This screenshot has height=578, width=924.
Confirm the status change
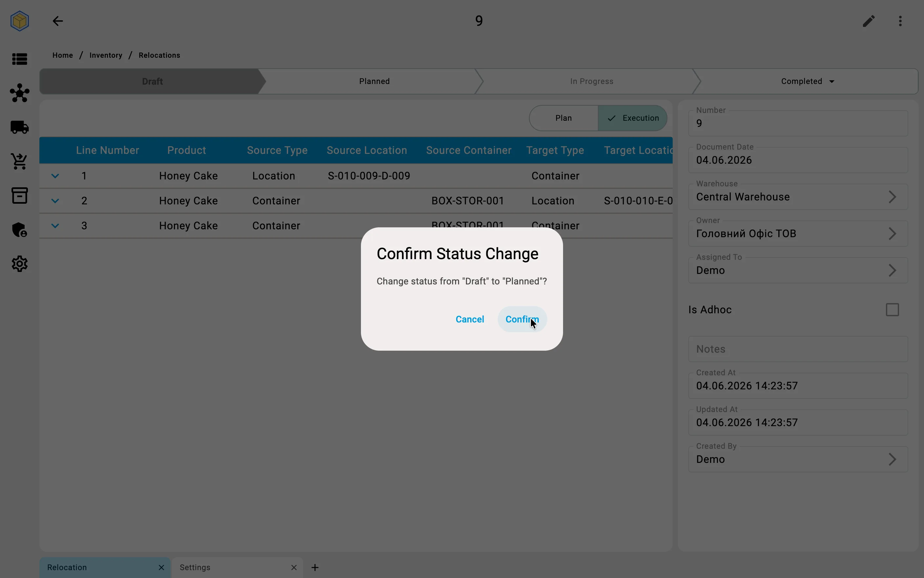click(522, 319)
